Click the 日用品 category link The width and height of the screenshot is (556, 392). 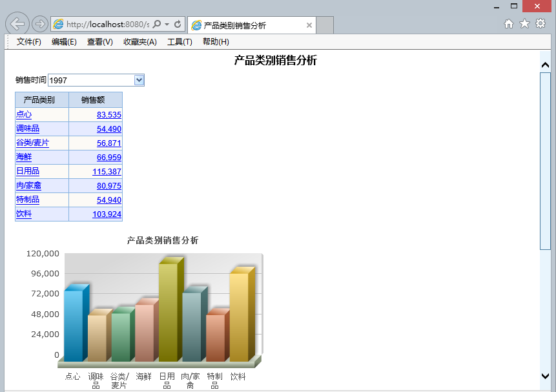coord(28,171)
